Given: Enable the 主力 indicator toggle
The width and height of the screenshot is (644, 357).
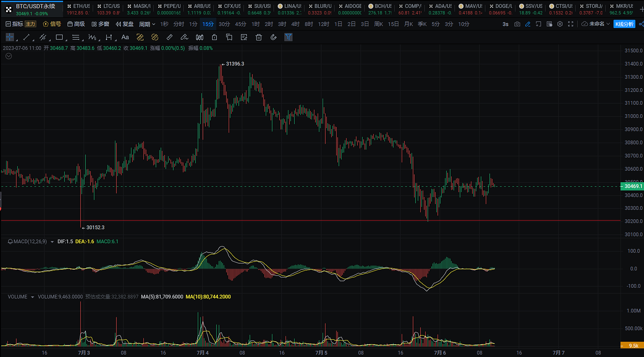Looking at the screenshot, I should [31, 24].
